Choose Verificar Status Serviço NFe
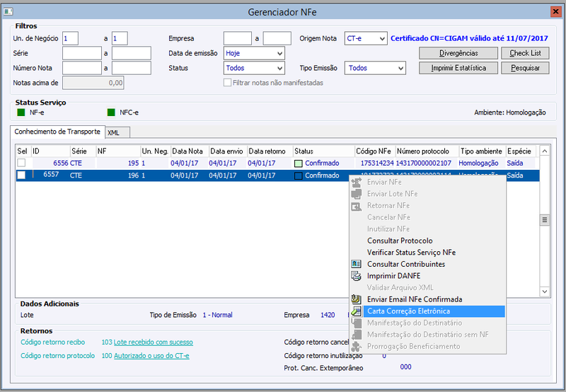 pos(411,253)
